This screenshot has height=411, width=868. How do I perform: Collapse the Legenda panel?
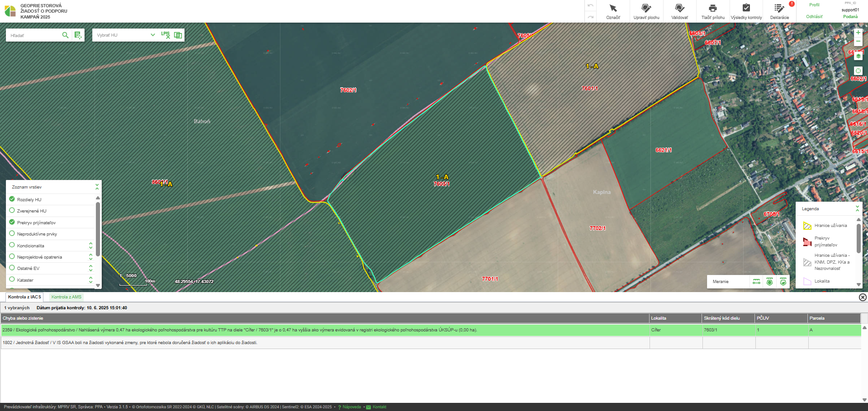tap(857, 208)
